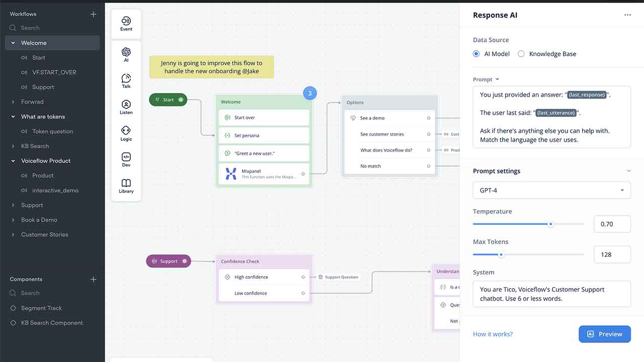Click Start over step icon in Welcome block
Image resolution: width=644 pixels, height=362 pixels.
click(227, 118)
